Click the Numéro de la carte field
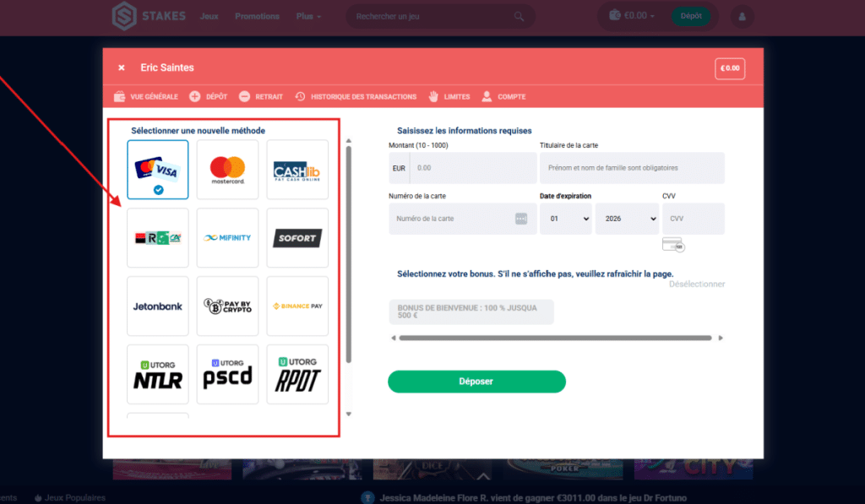The width and height of the screenshot is (865, 504). coord(452,219)
